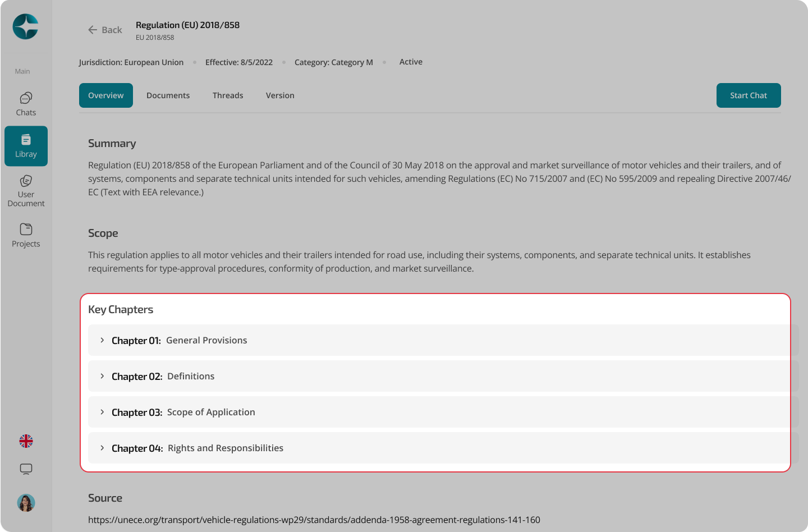This screenshot has height=532, width=808.
Task: Switch to the Version tab
Action: point(280,95)
